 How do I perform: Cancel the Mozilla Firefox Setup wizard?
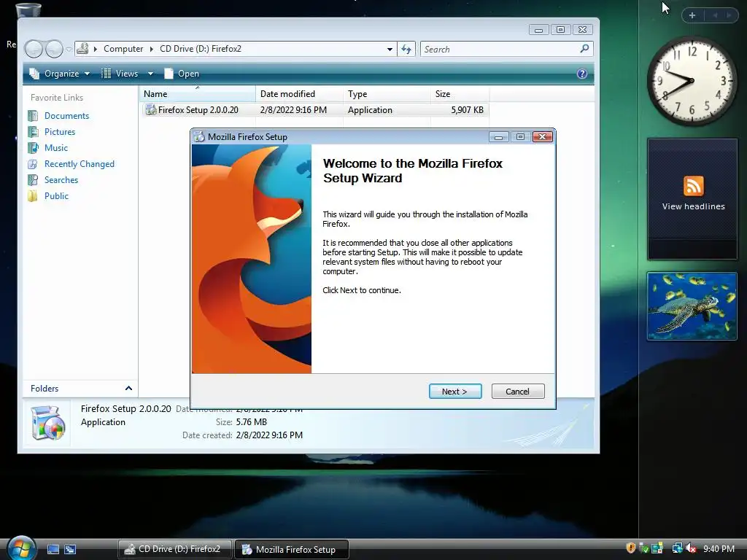517,392
